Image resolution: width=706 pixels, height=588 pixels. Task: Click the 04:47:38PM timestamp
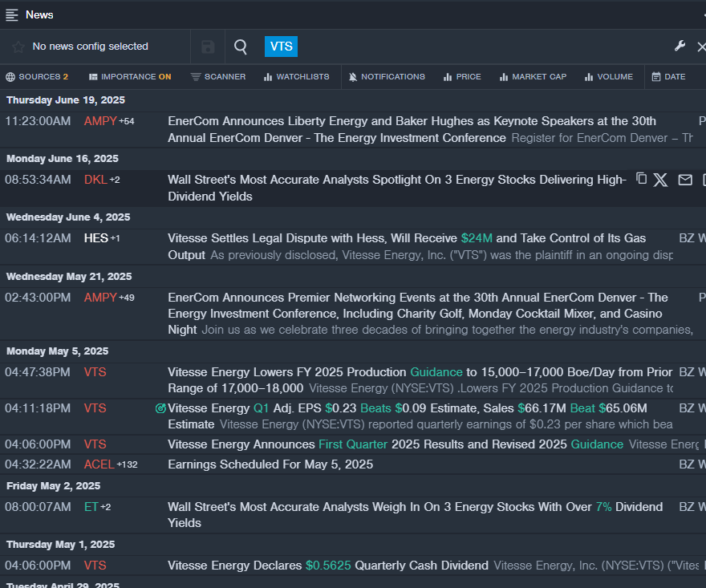pos(38,372)
